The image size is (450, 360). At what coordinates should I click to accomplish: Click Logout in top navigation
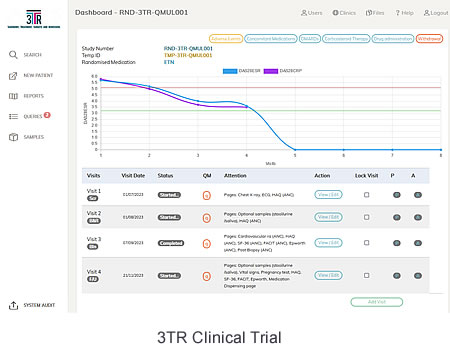point(436,13)
